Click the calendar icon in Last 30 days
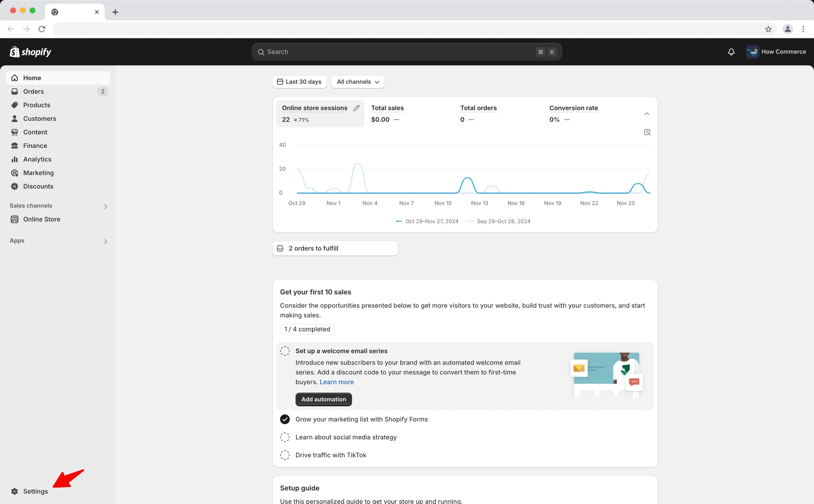 280,82
